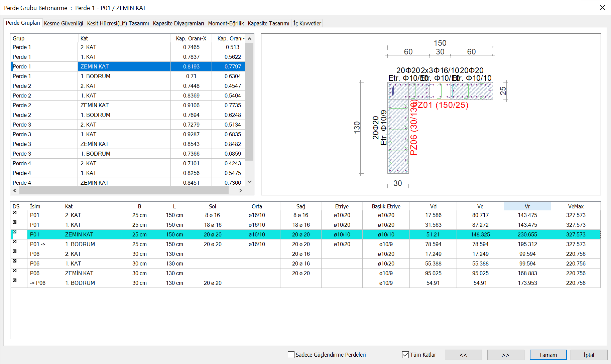Click the 51.21 Vd value cell
This screenshot has width=611, height=364.
[433, 234]
